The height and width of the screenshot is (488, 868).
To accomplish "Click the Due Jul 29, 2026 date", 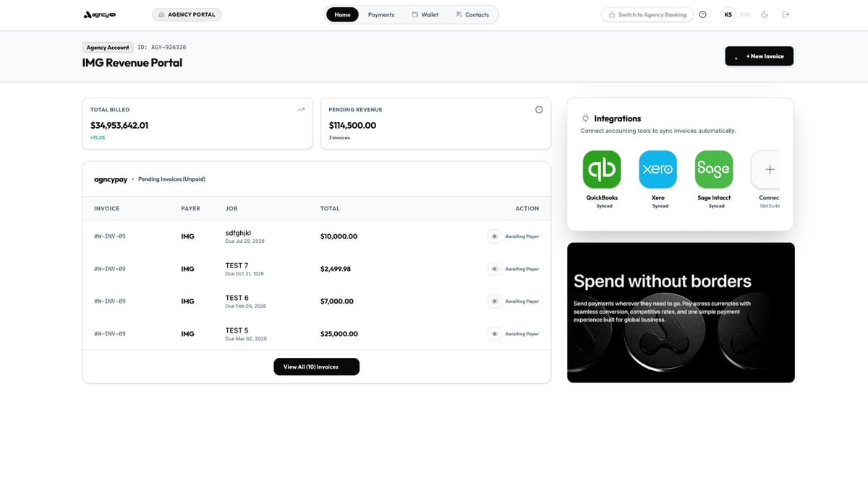I will (x=245, y=241).
